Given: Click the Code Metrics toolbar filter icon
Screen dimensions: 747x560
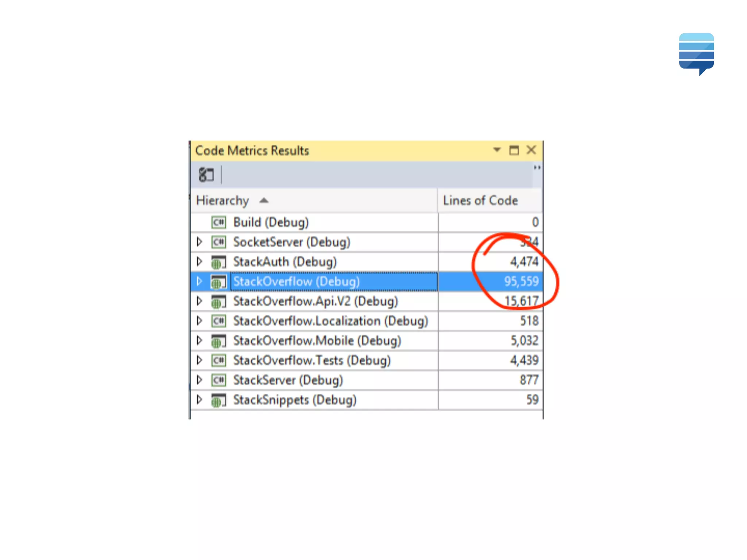Looking at the screenshot, I should tap(206, 175).
